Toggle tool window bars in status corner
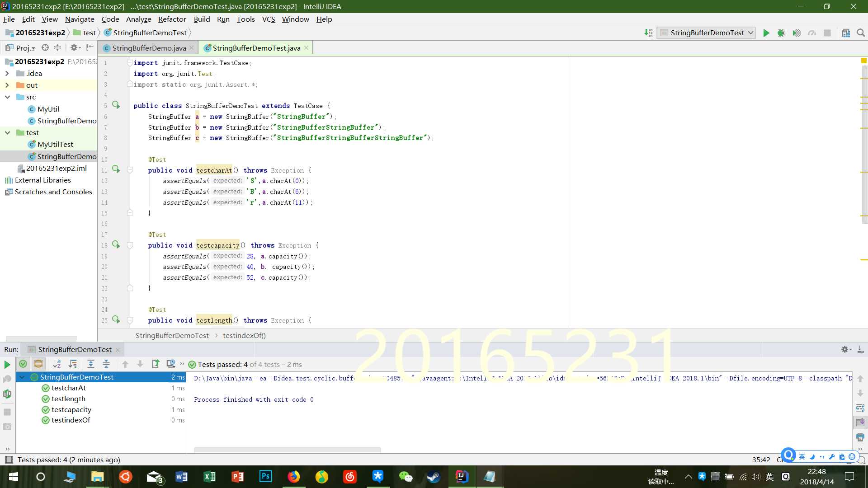 tap(9, 460)
